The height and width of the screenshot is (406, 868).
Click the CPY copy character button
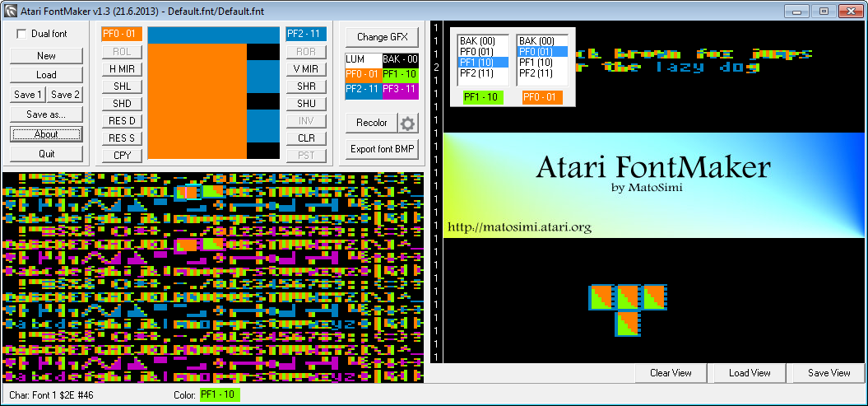pyautogui.click(x=122, y=156)
